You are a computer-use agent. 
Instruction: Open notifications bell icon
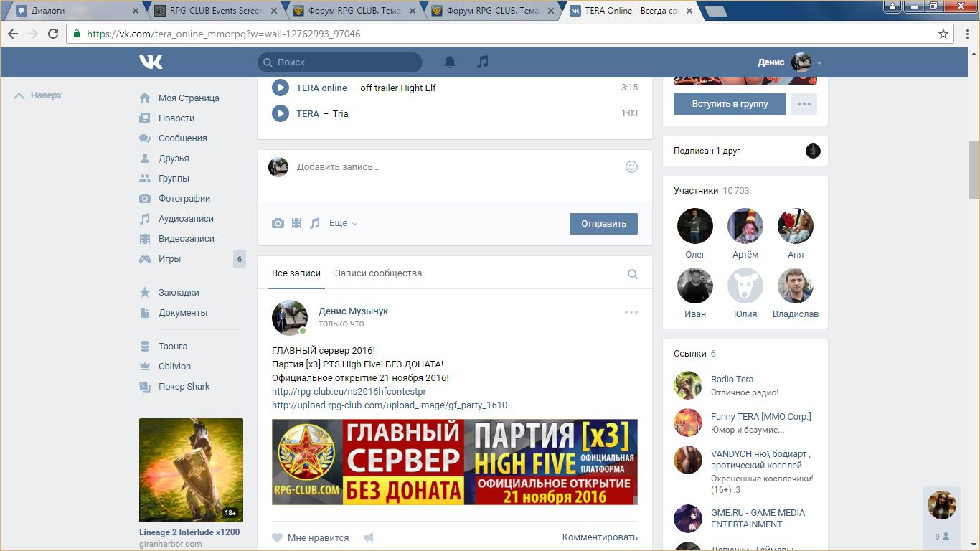450,62
